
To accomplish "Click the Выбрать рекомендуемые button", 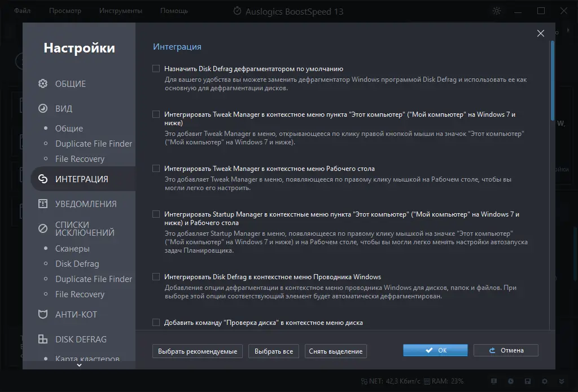I will 197,351.
